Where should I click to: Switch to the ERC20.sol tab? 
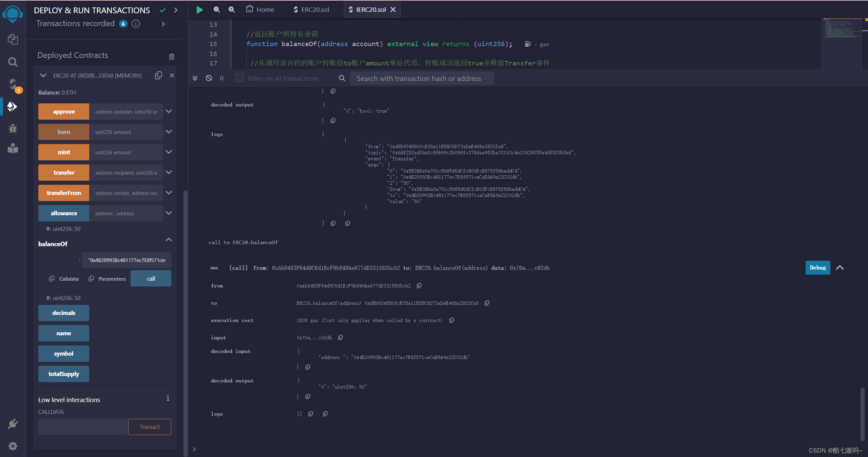[x=311, y=9]
